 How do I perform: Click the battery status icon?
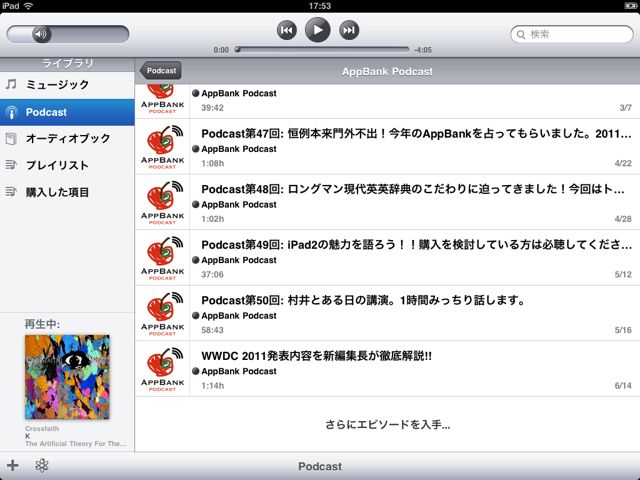click(x=629, y=6)
